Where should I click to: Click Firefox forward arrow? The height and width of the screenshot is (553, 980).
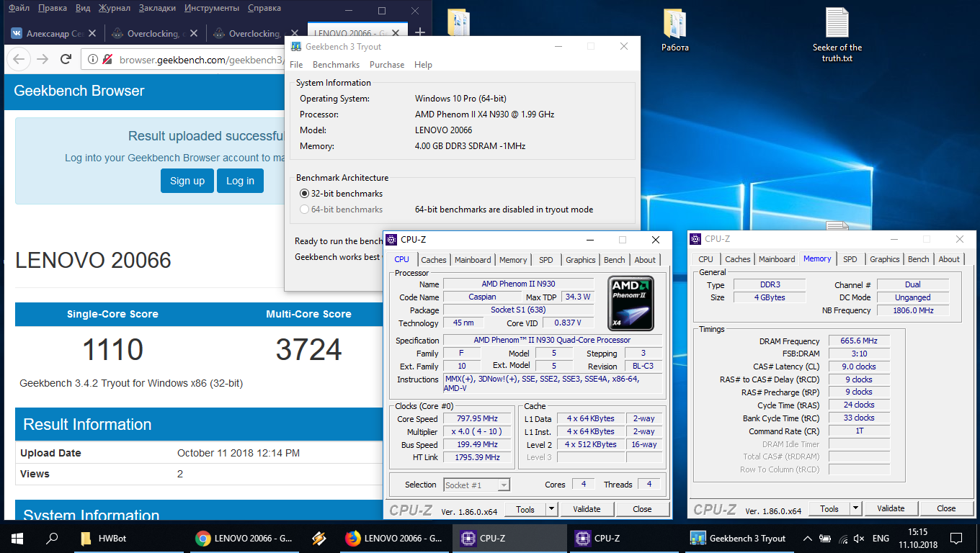click(43, 60)
